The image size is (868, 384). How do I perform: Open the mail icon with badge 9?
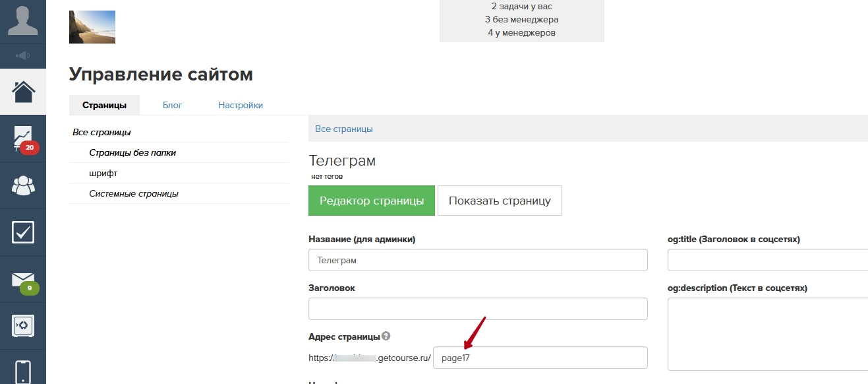click(23, 280)
